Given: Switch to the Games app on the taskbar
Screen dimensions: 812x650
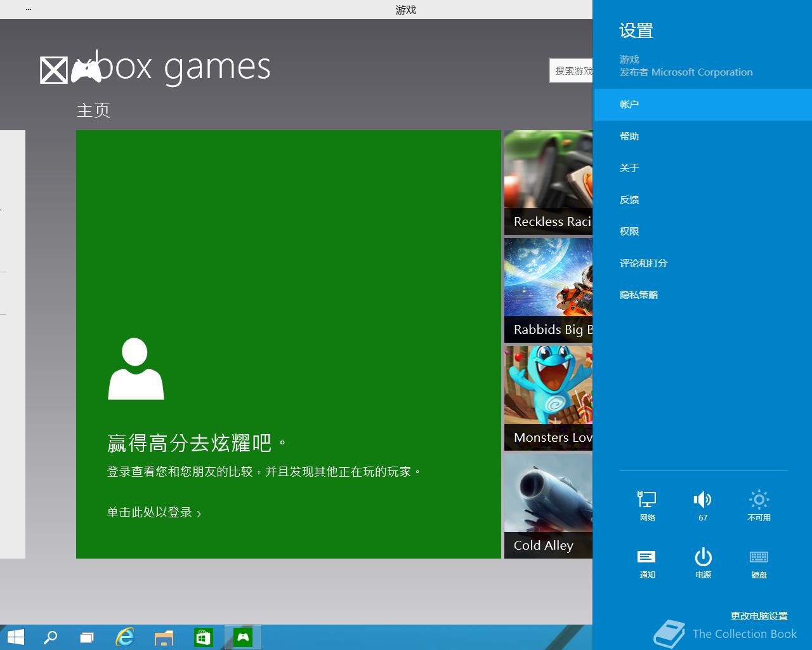Looking at the screenshot, I should pos(243,637).
